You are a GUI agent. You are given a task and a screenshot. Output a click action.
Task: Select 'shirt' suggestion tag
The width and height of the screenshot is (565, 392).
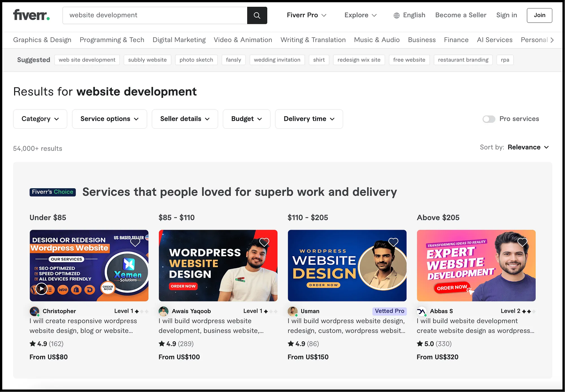point(319,60)
